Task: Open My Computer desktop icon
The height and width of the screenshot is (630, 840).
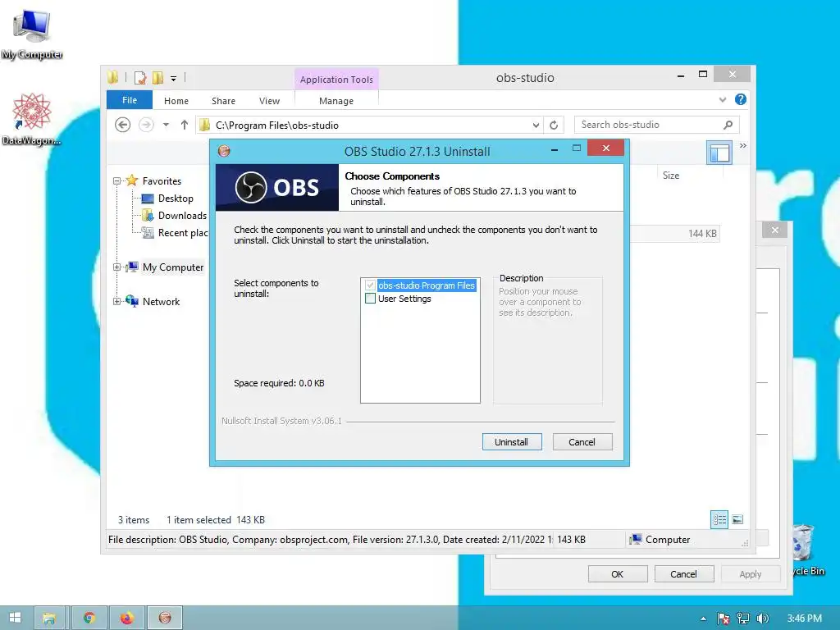Action: [x=32, y=34]
